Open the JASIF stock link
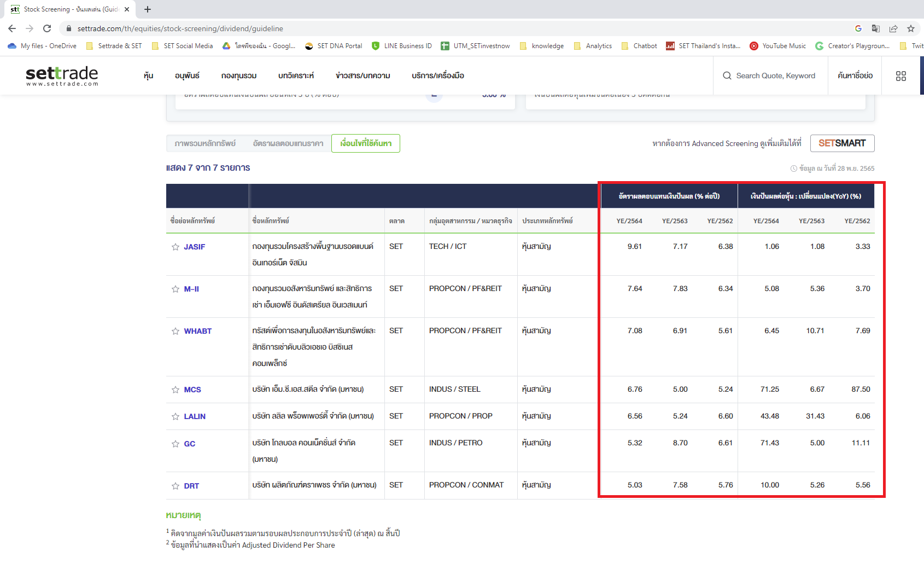 (x=194, y=247)
